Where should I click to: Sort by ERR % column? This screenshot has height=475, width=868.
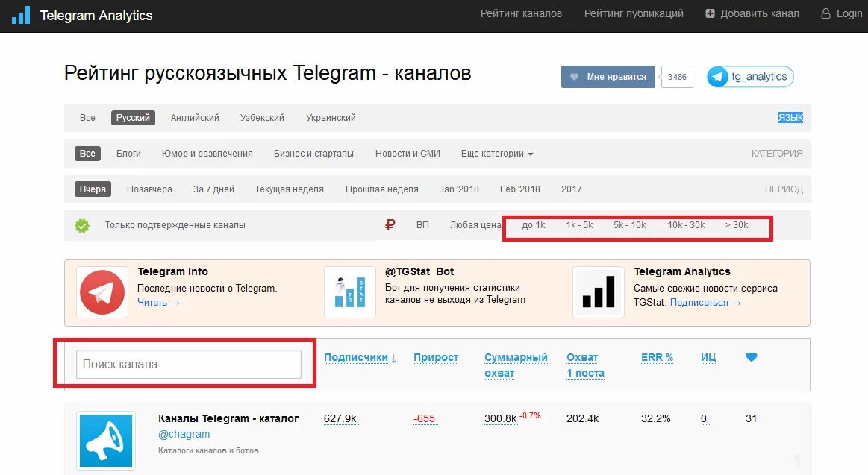(657, 357)
